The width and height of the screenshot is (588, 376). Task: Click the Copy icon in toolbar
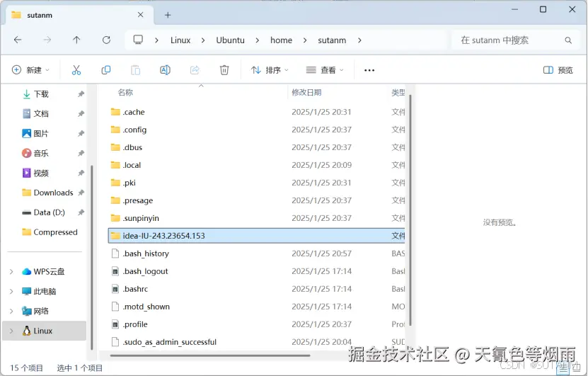point(105,70)
